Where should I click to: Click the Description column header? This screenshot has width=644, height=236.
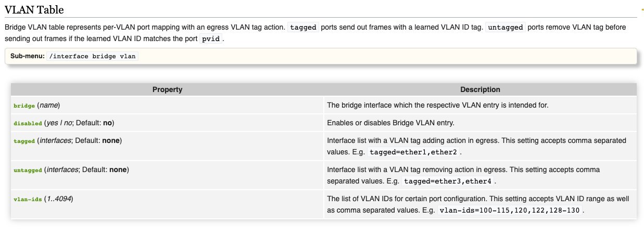(x=480, y=89)
